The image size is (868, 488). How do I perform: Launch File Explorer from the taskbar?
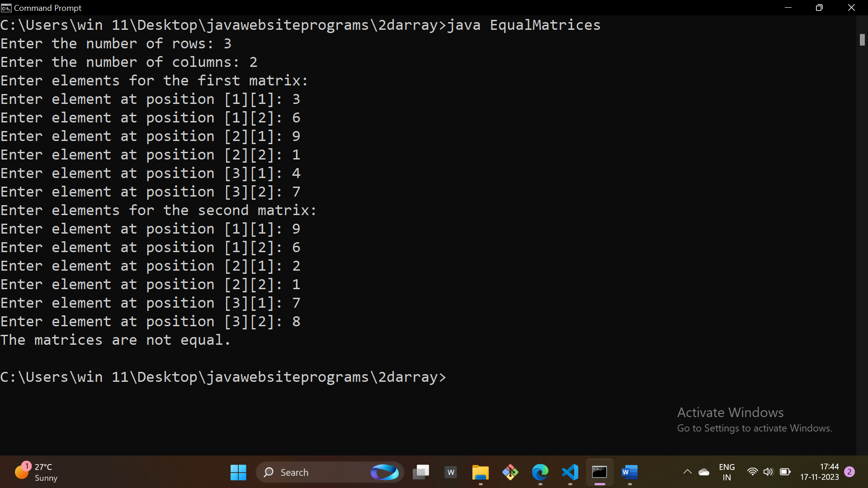tap(480, 473)
